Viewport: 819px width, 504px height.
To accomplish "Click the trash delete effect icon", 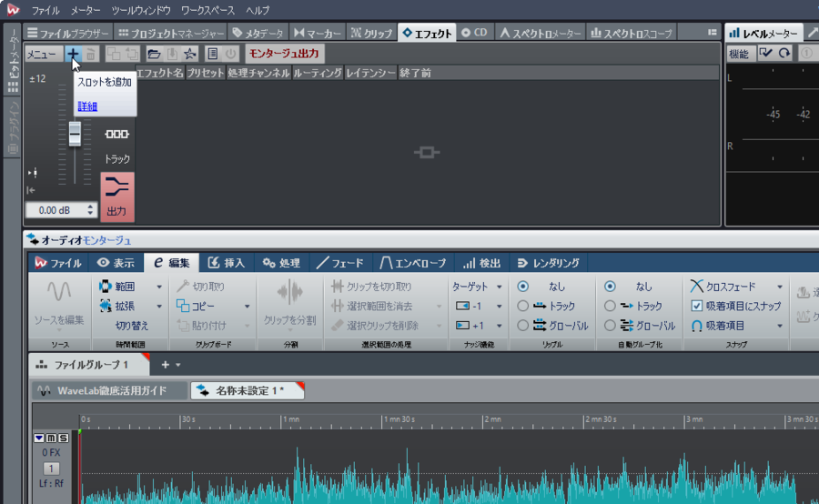I will [x=91, y=54].
